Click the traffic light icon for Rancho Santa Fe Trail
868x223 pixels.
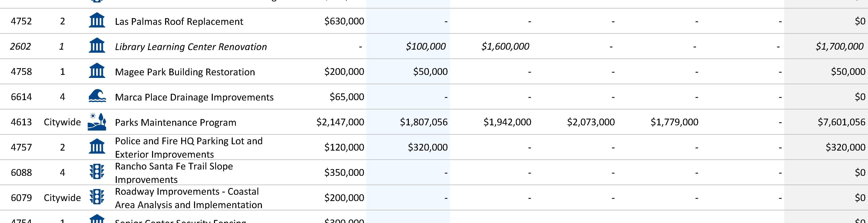pos(97,172)
